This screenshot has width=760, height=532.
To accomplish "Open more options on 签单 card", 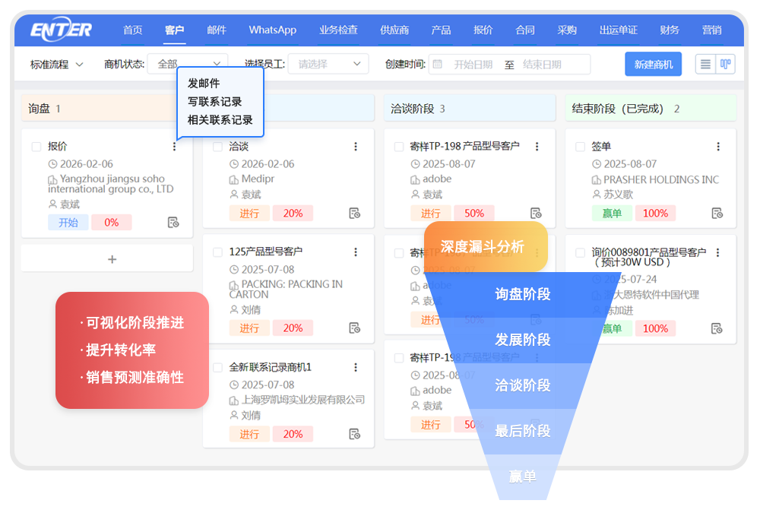I will (x=718, y=147).
